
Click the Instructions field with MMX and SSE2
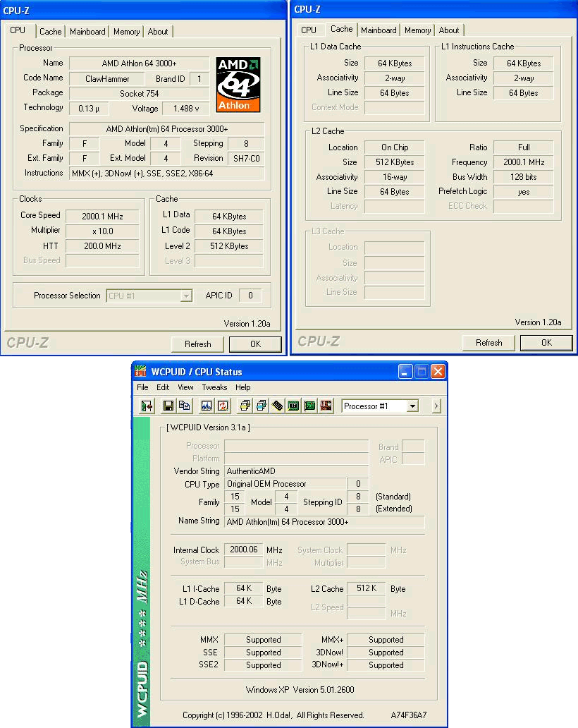point(167,174)
